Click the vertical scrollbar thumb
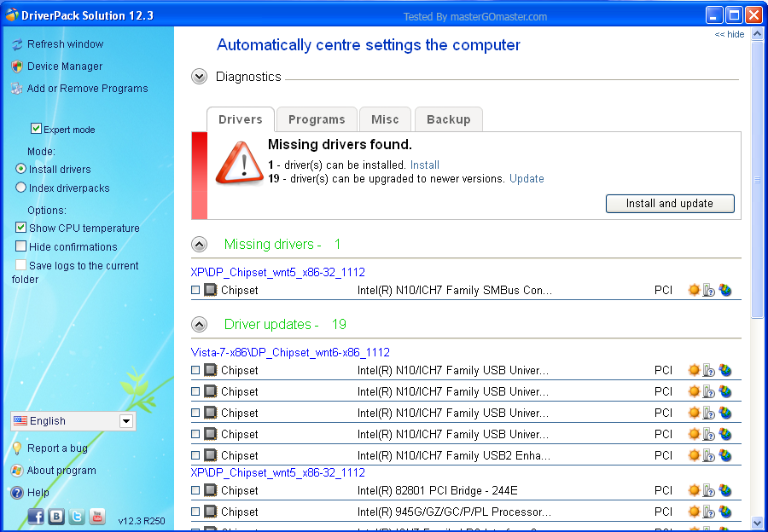The height and width of the screenshot is (532, 768). 757,180
